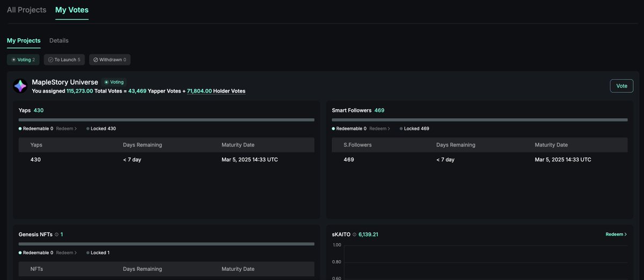Click Locked 469 in Smart Followers panel
The height and width of the screenshot is (280, 644).
click(x=414, y=128)
